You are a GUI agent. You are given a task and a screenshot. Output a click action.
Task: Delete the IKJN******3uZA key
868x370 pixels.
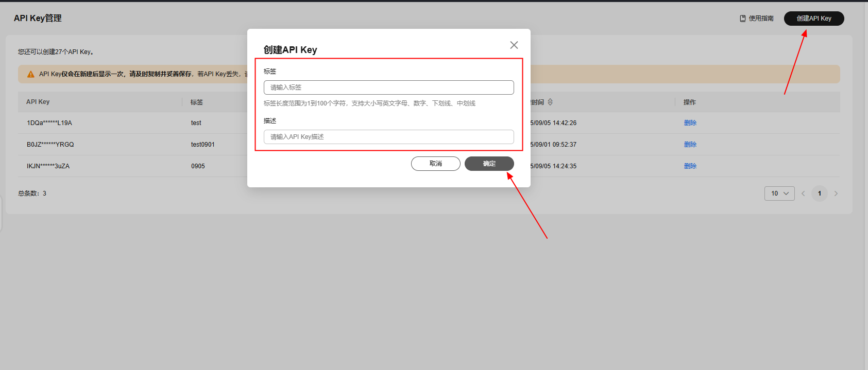tap(690, 166)
